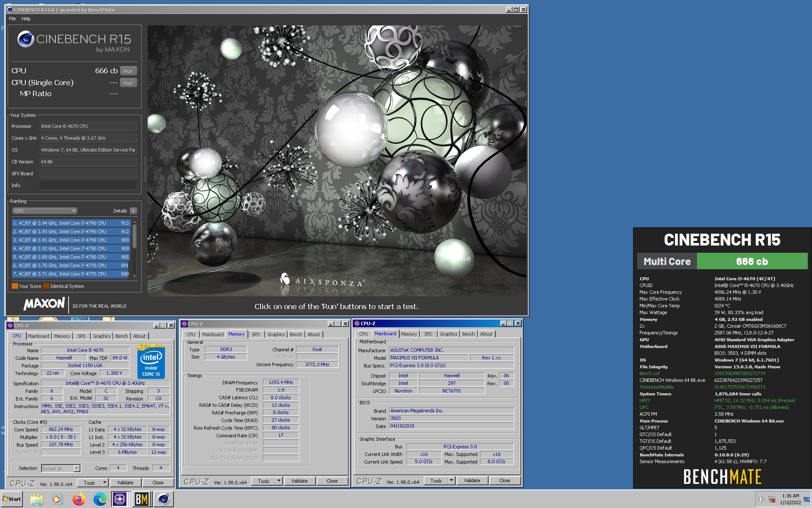
Task: Click the CPU-Z Memory window title icon
Action: coord(184,324)
